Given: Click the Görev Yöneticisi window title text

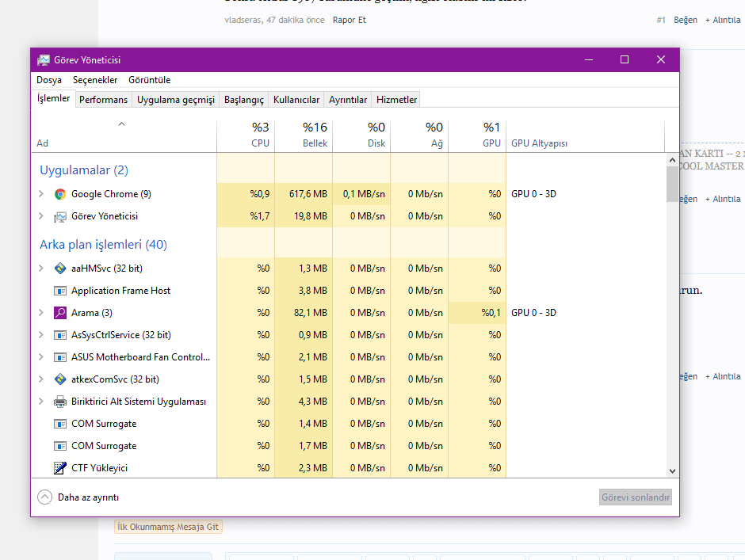Looking at the screenshot, I should click(87, 60).
